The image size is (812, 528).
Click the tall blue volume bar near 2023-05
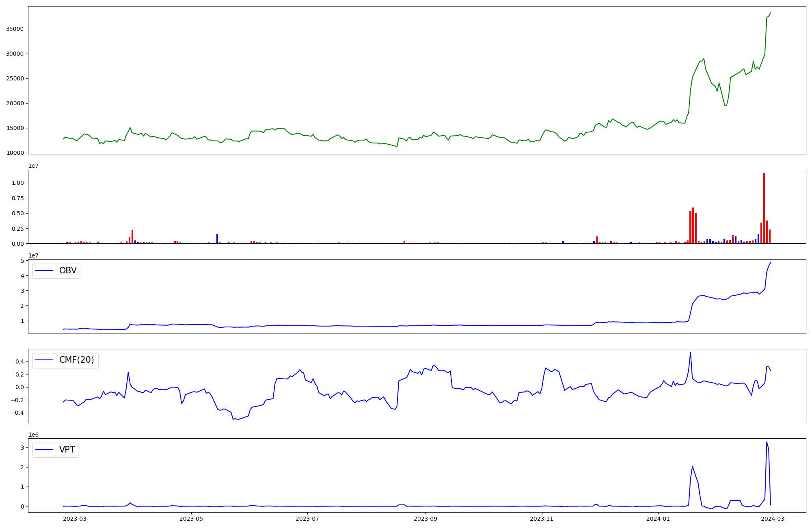coord(217,238)
